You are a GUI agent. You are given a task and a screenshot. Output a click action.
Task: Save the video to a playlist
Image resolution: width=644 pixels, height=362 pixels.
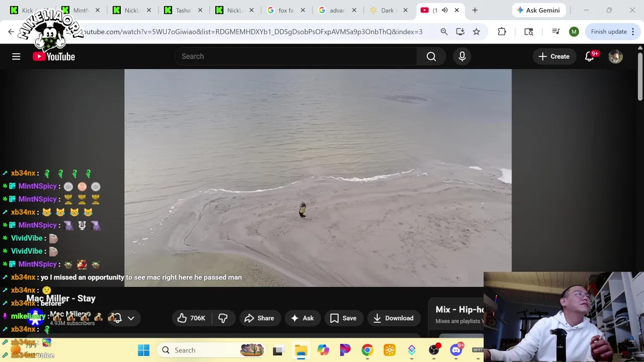343,318
